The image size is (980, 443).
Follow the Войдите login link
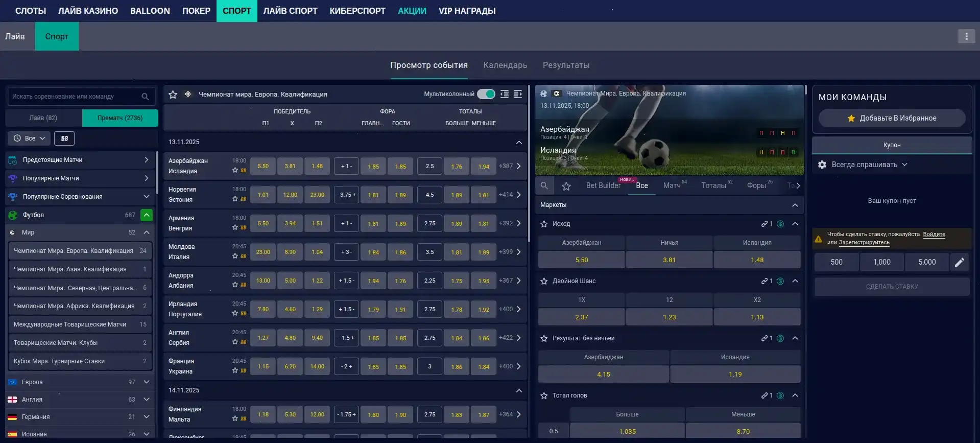[934, 235]
